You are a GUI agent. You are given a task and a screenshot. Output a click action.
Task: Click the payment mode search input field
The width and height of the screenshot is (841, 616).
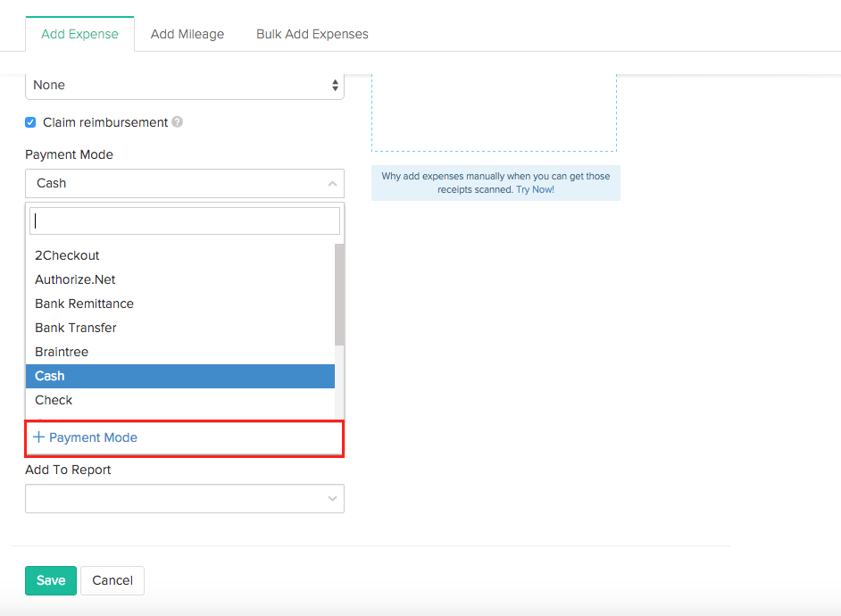[x=185, y=221]
